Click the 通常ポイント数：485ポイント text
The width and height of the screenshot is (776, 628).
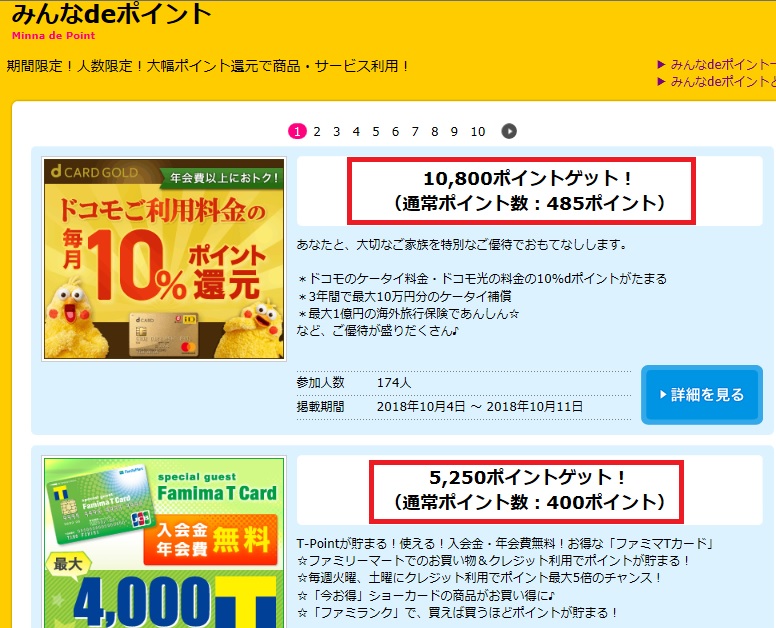click(529, 203)
